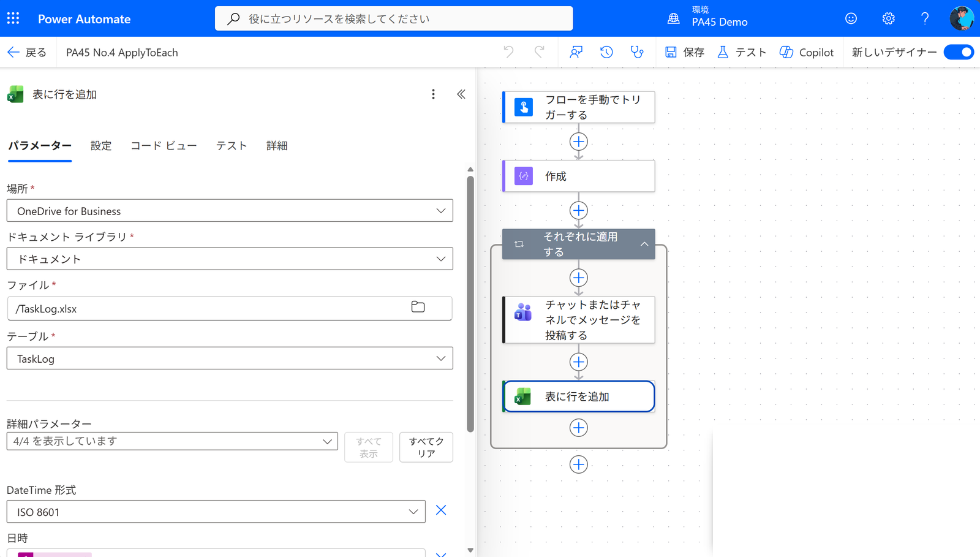Viewport: 980px width, 557px height.
Task: Open feedback smiley icon
Action: [851, 18]
